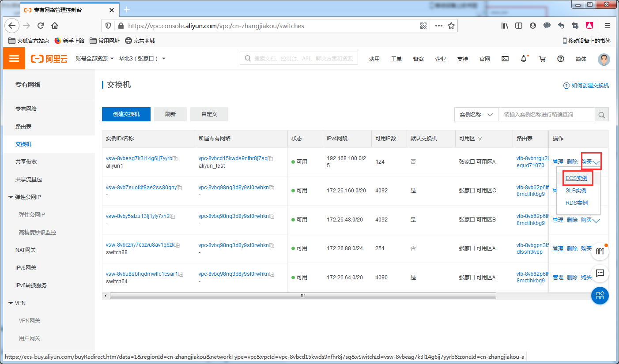Click the help question mark icon

[x=561, y=59]
